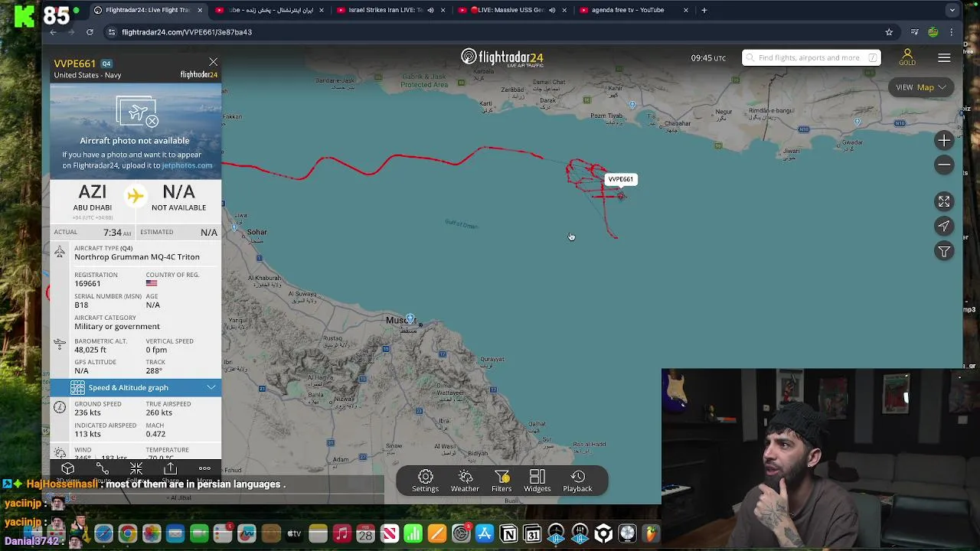Open the jetphotos.com upload link

click(x=187, y=165)
